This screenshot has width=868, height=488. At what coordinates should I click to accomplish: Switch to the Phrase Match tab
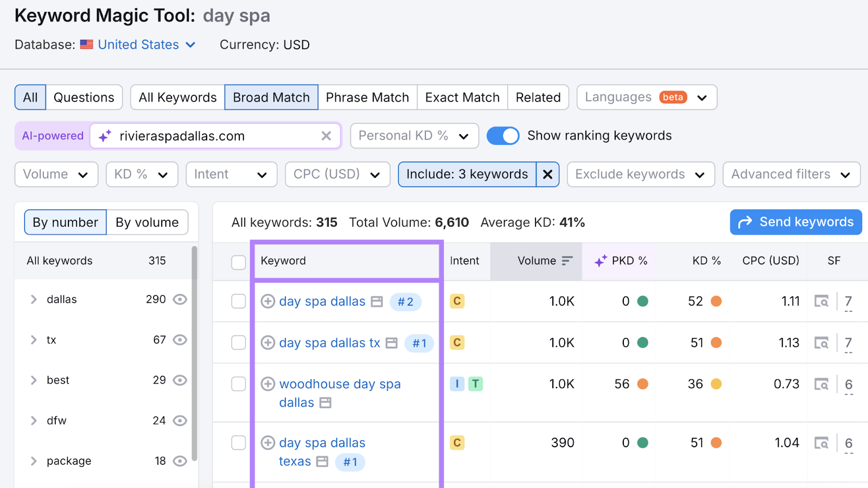[x=367, y=98]
